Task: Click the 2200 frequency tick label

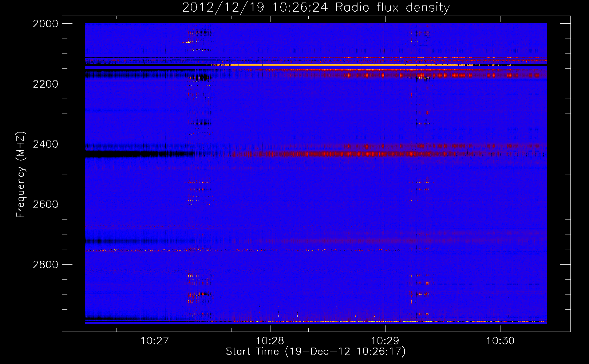Action: coord(46,84)
